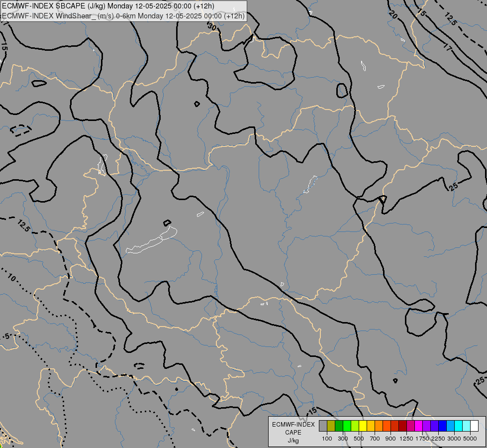Click the yellow-green legend swatch

click(x=355, y=426)
